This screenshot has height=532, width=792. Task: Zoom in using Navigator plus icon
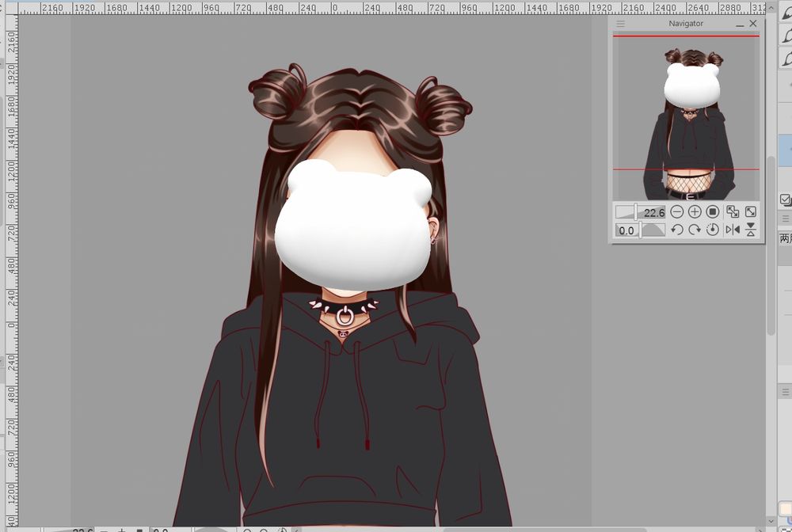(x=695, y=212)
